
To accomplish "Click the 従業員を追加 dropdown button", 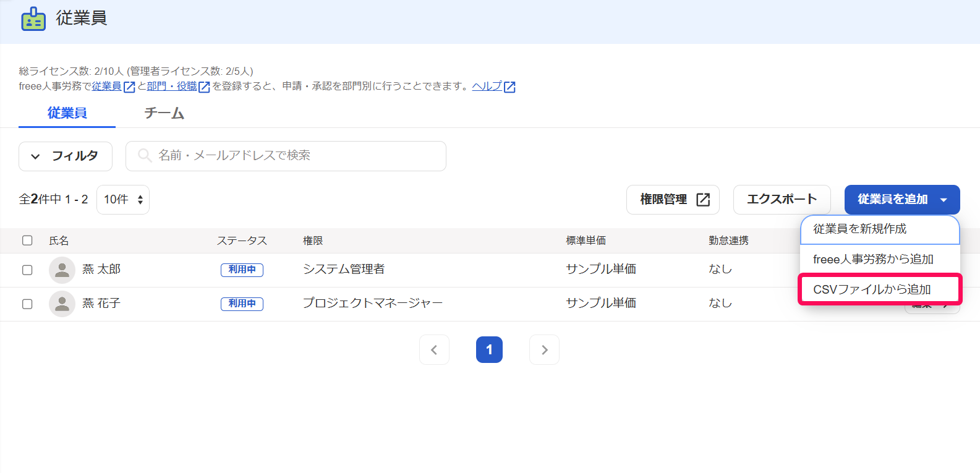I will coord(902,200).
